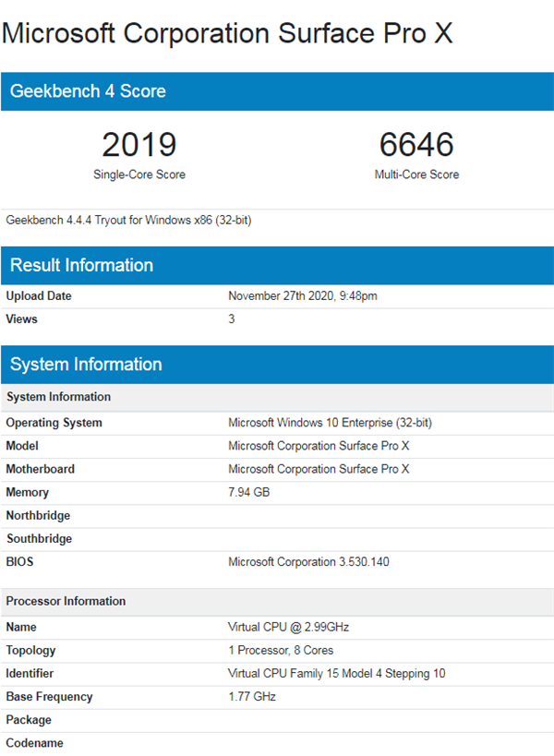Click the single-core score value 2019
This screenshot has width=554, height=756.
pos(138,145)
